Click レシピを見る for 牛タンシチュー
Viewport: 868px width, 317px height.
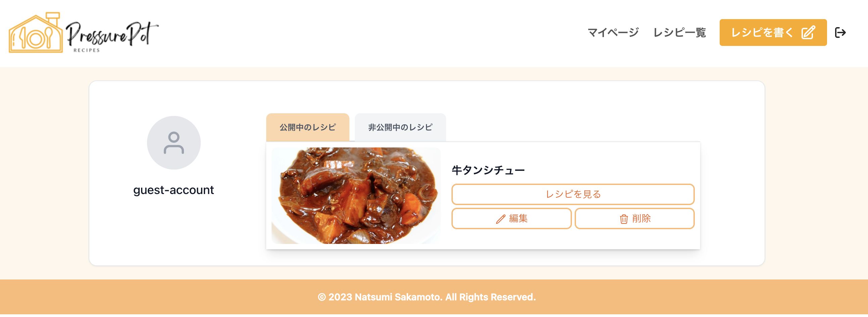pos(573,194)
